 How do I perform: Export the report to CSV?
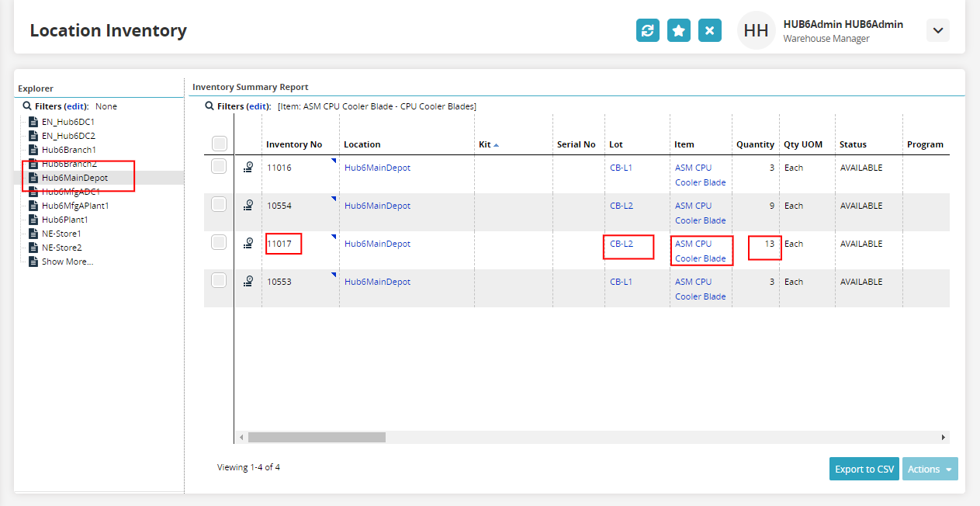tap(864, 469)
